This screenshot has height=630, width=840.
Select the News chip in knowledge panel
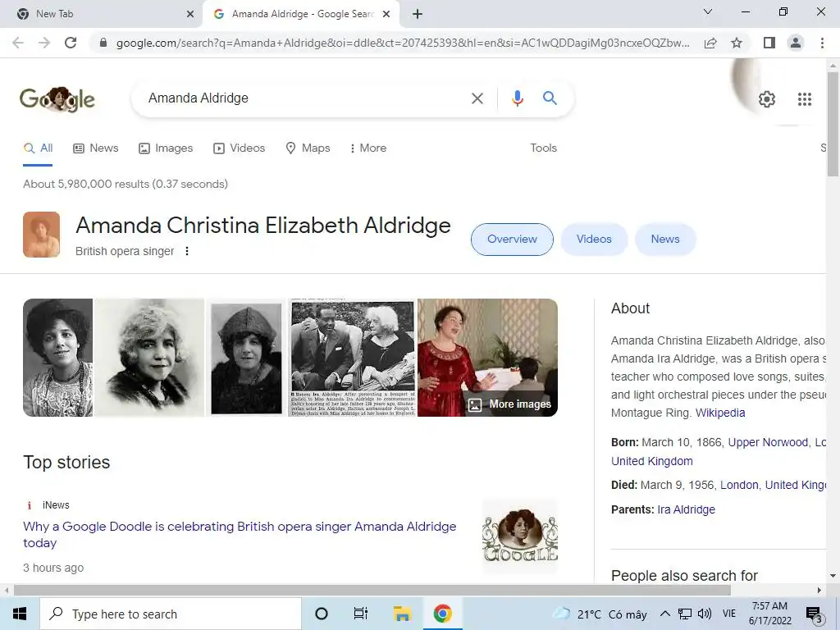[x=664, y=240]
